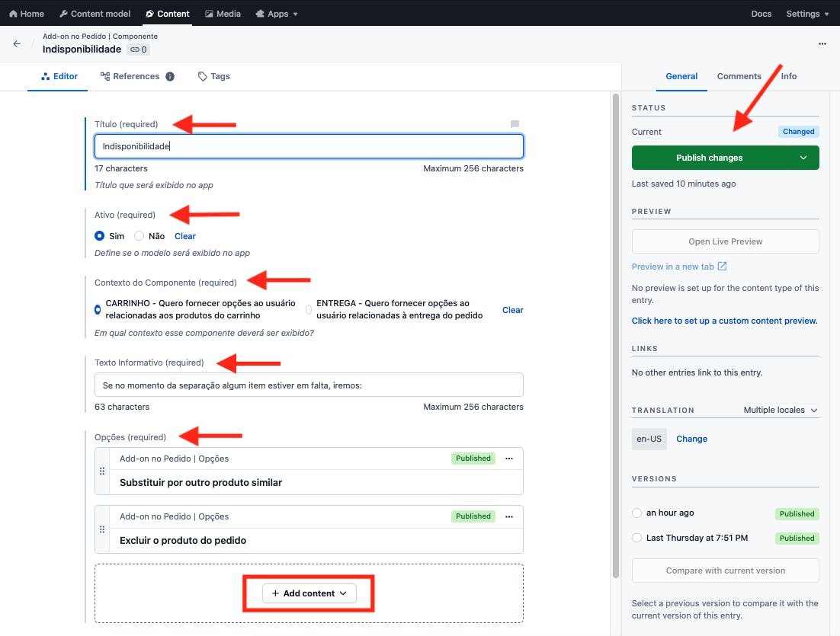The width and height of the screenshot is (840, 636).
Task: Click the Publish changes button
Action: (x=710, y=158)
